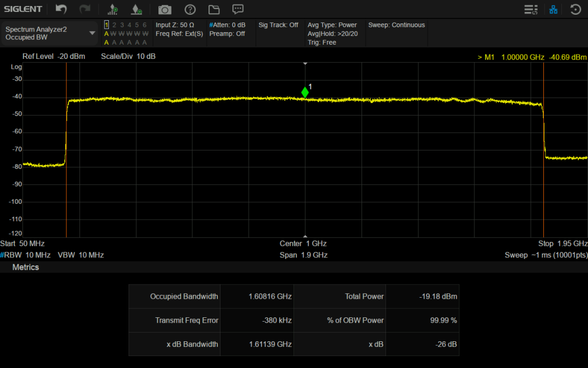The height and width of the screenshot is (368, 588).
Task: Take a screenshot with the camera icon
Action: click(164, 9)
